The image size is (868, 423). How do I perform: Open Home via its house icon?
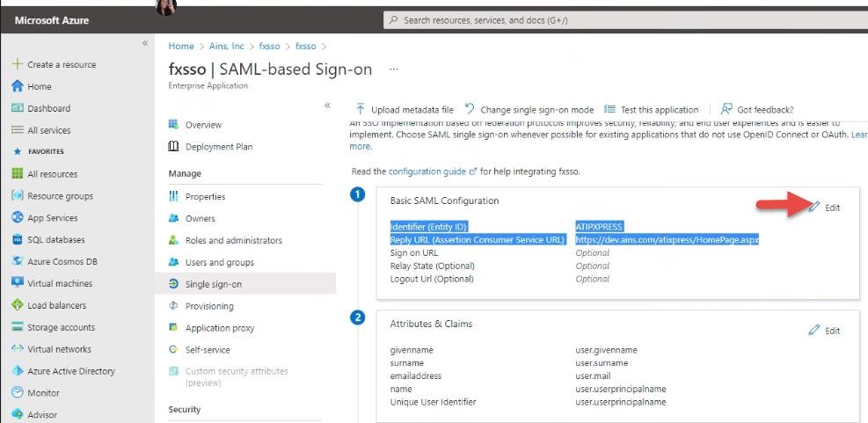tap(18, 86)
